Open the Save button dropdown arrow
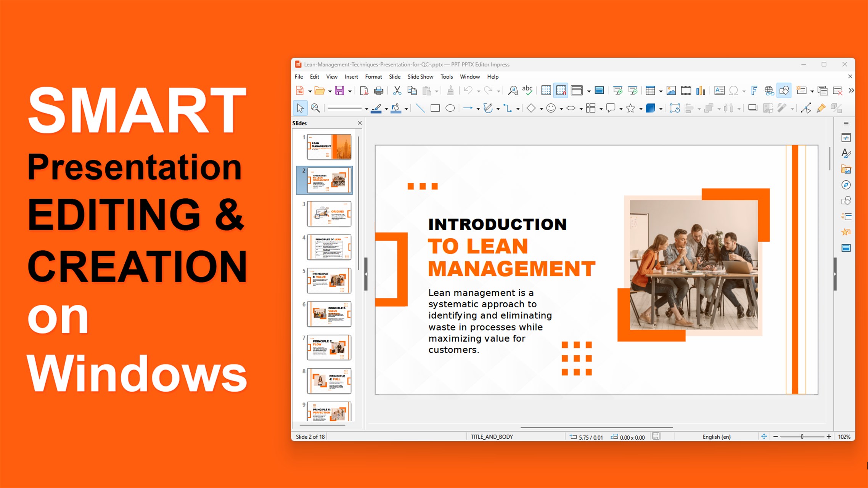Image resolution: width=868 pixels, height=488 pixels. point(350,91)
